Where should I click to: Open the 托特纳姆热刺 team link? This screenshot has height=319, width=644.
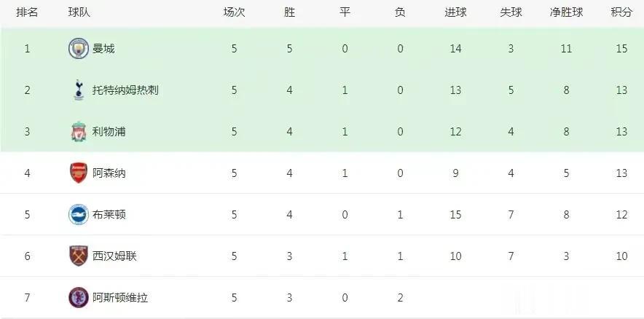[125, 90]
